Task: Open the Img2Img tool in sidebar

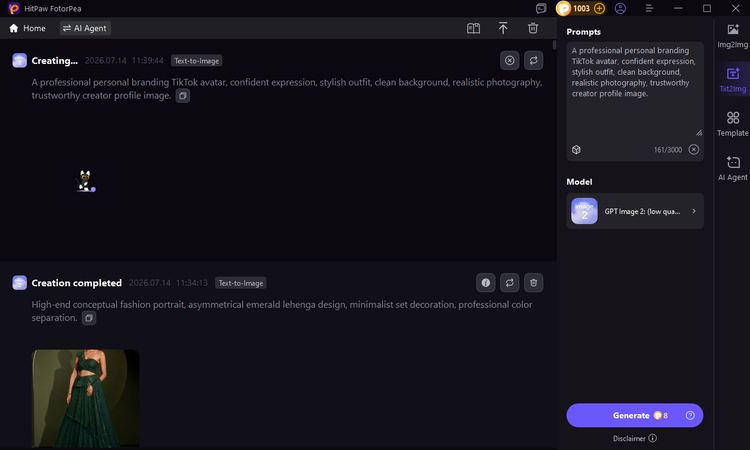Action: coord(732,36)
